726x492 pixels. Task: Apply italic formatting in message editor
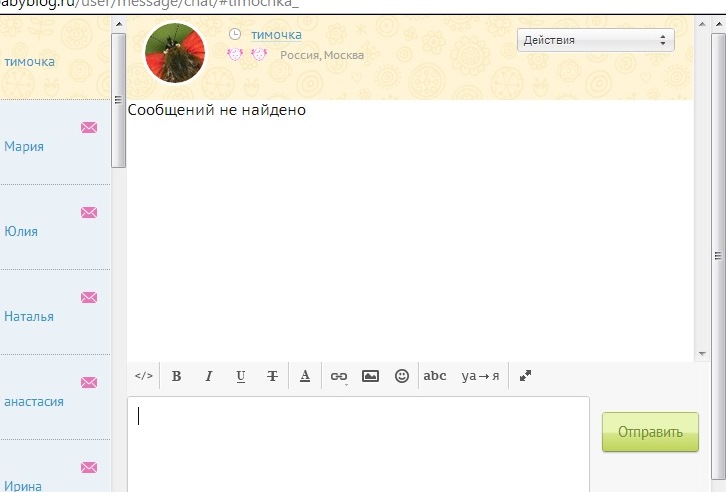[x=208, y=376]
